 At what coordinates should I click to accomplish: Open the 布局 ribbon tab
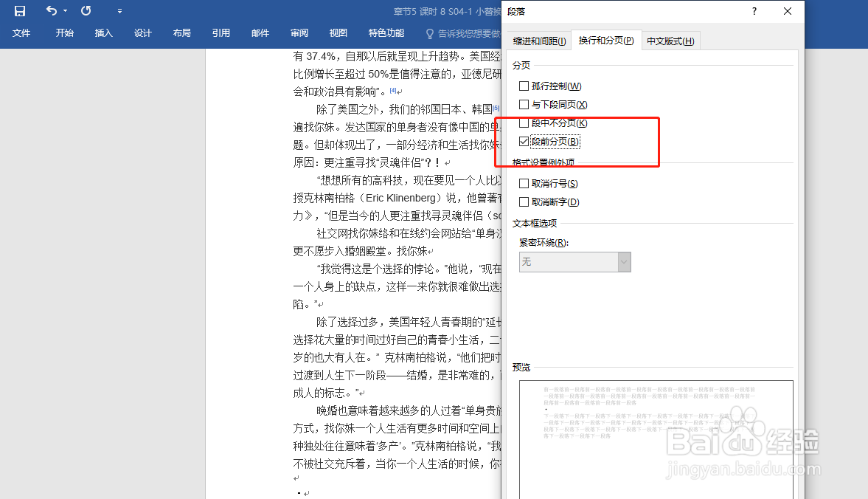point(181,33)
